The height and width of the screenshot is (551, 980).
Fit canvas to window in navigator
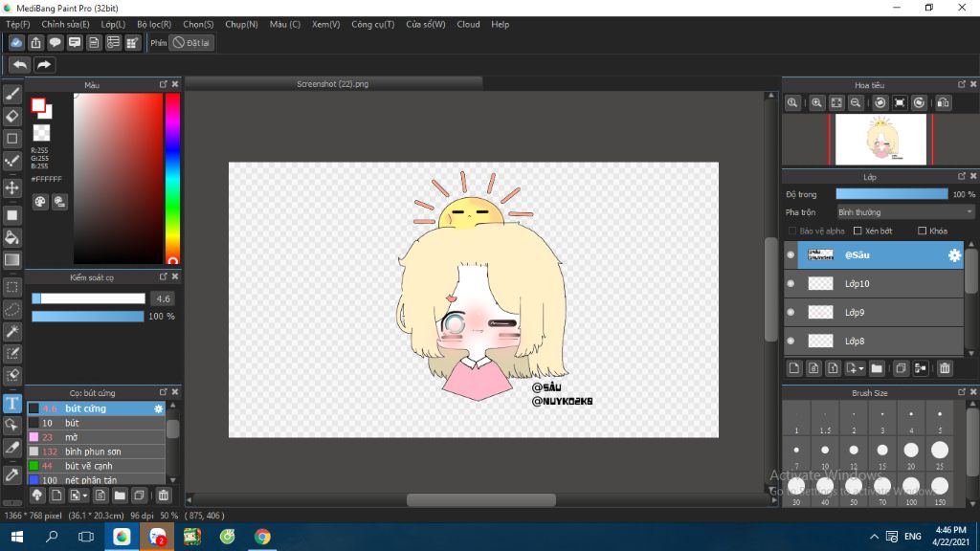[836, 103]
